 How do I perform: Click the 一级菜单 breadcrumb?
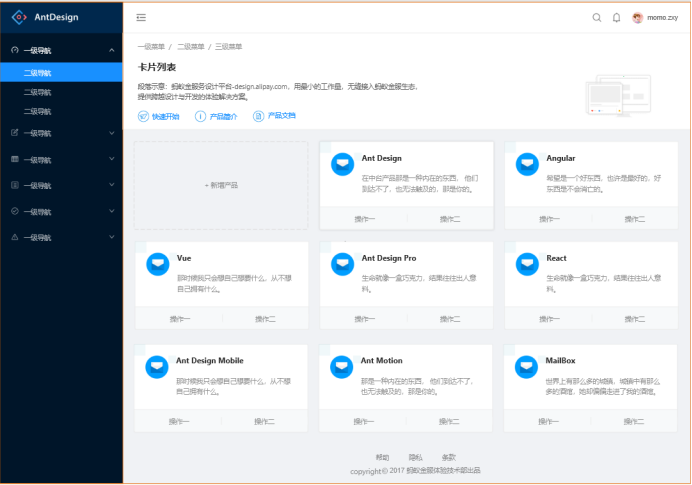151,47
